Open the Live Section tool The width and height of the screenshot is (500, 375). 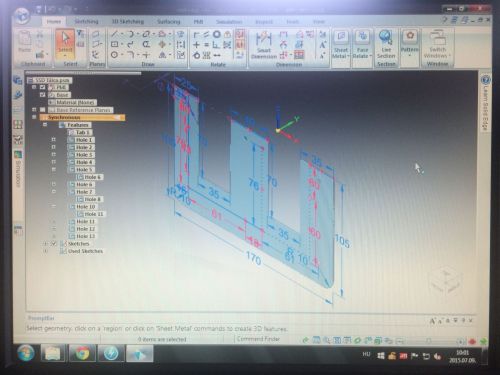tap(386, 44)
